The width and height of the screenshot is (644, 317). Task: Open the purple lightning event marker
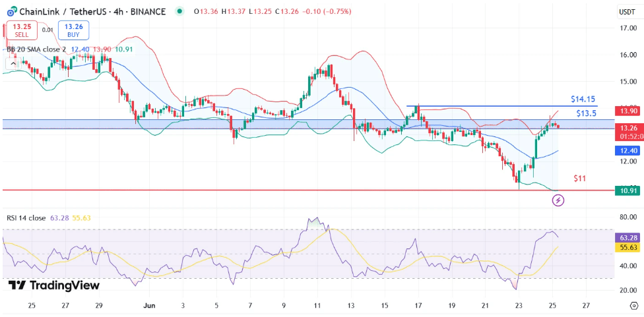[x=558, y=200]
